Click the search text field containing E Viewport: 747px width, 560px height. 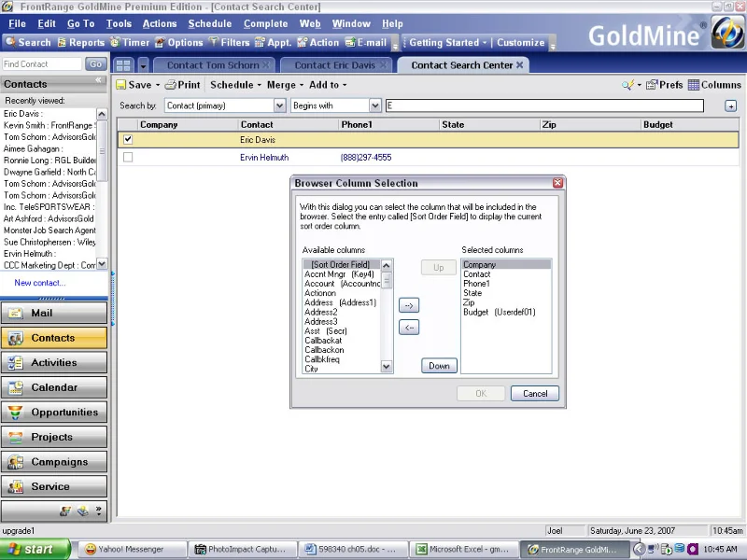544,105
